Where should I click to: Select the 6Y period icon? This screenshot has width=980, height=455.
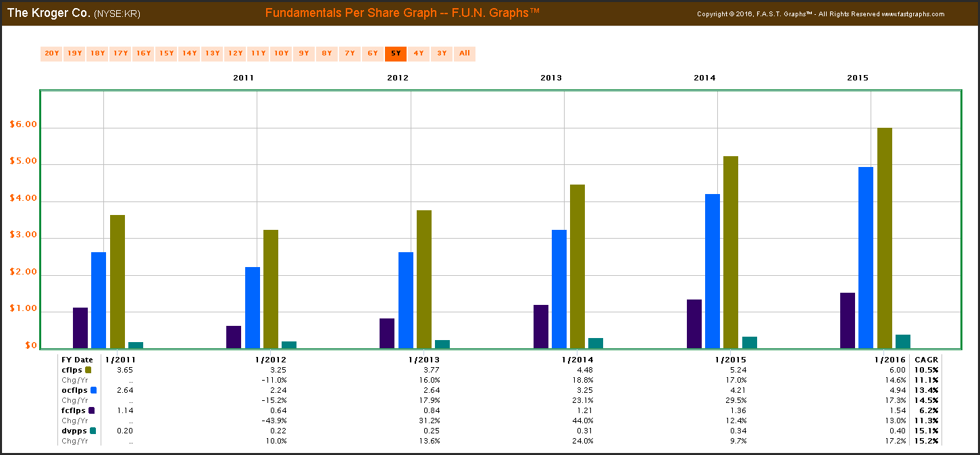(x=372, y=53)
